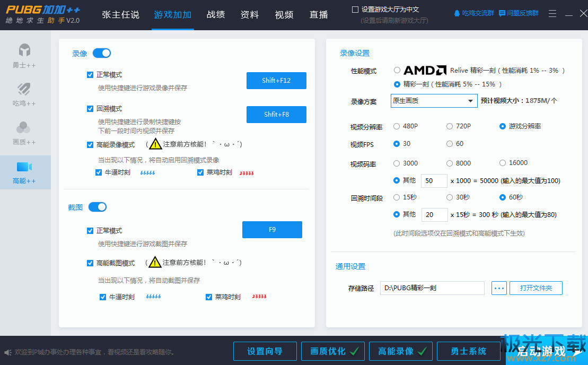Select the 720P video resolution option
The height and width of the screenshot is (365, 588).
click(450, 126)
